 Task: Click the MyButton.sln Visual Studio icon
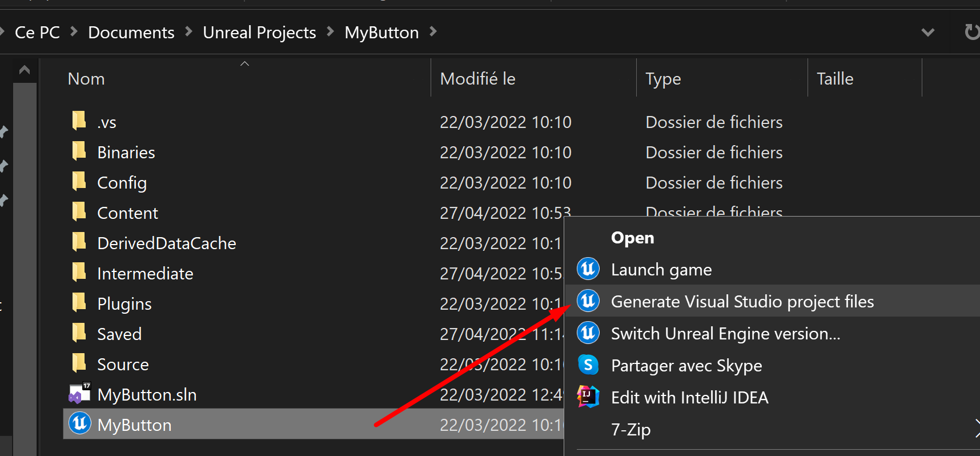point(79,394)
